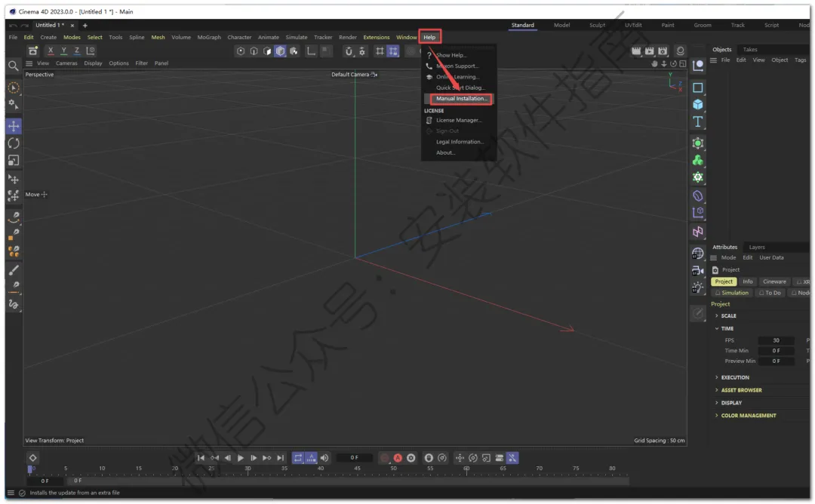Open Objects panel hamburger menu
Image resolution: width=815 pixels, height=504 pixels.
coord(714,60)
